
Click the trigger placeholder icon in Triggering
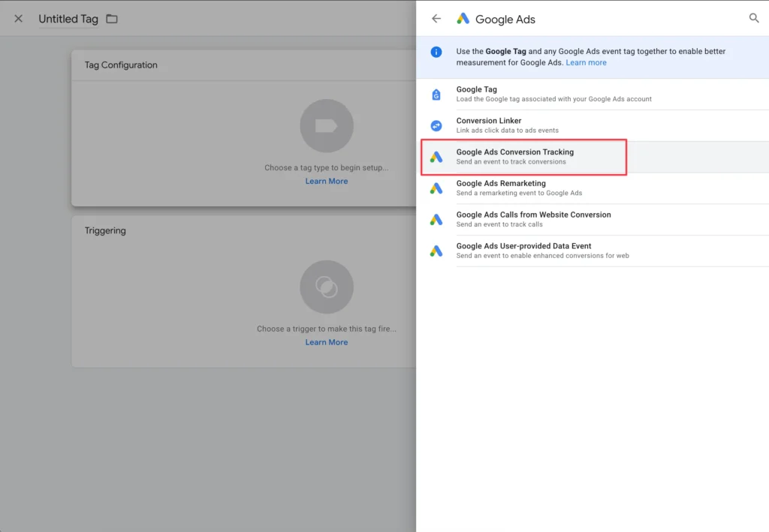point(327,287)
